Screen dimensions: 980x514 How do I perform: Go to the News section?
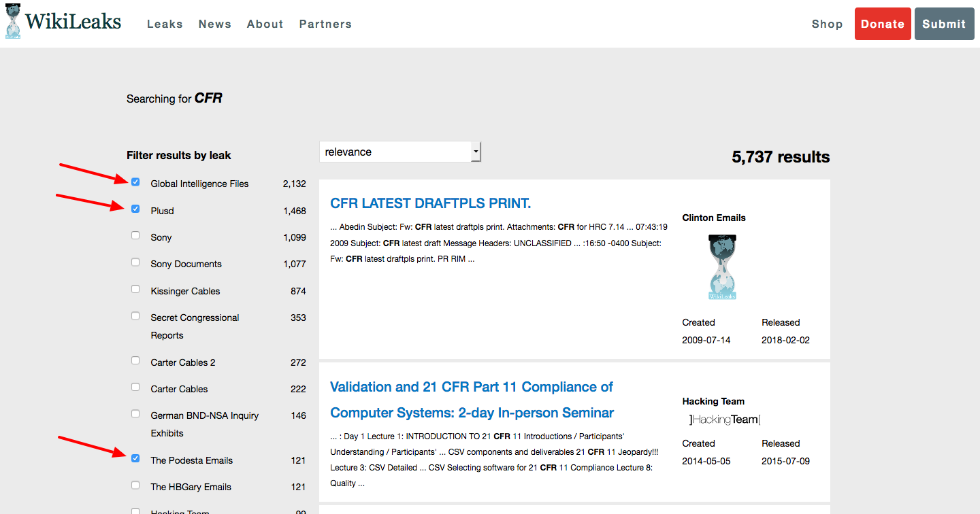click(x=215, y=24)
